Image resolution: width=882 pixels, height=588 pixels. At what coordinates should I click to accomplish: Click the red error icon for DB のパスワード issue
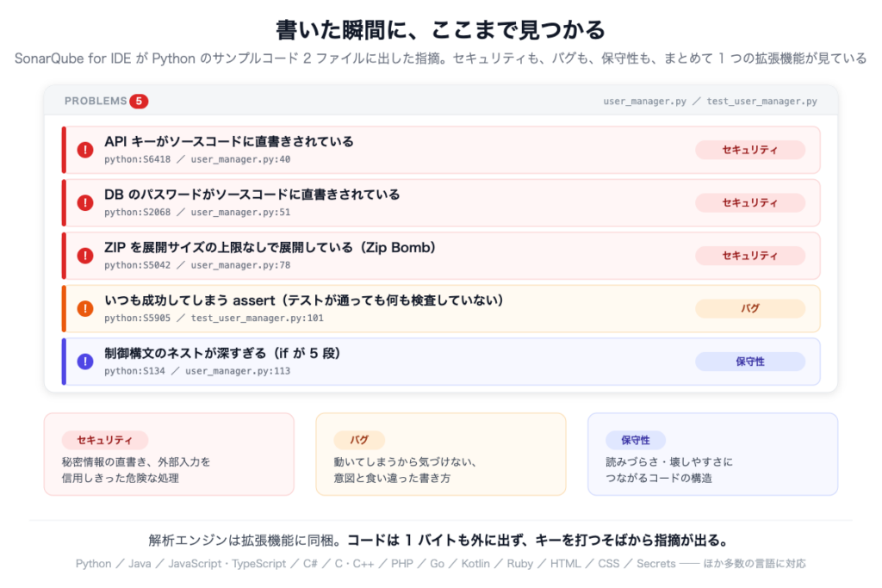click(85, 202)
